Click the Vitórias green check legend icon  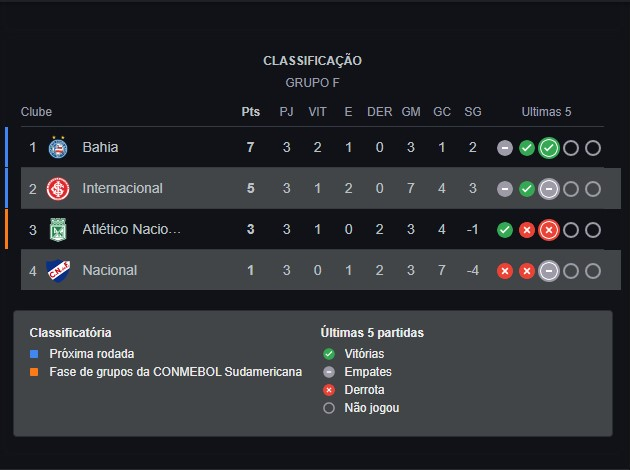click(329, 354)
